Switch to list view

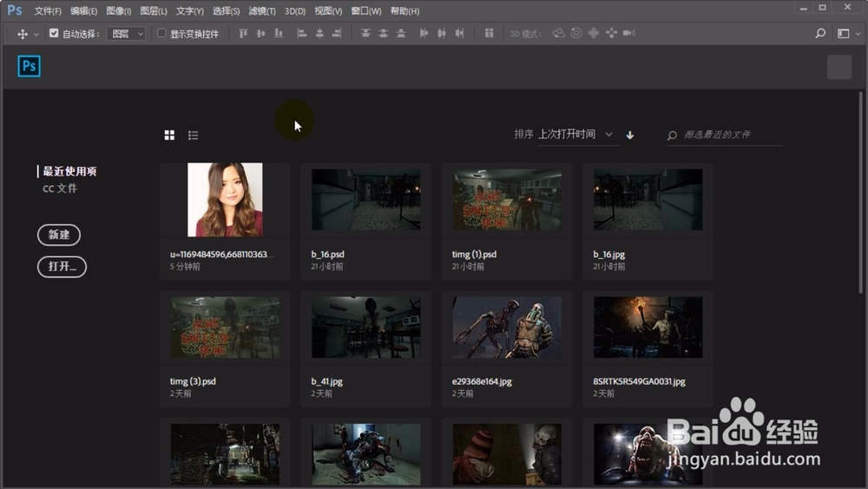(193, 135)
